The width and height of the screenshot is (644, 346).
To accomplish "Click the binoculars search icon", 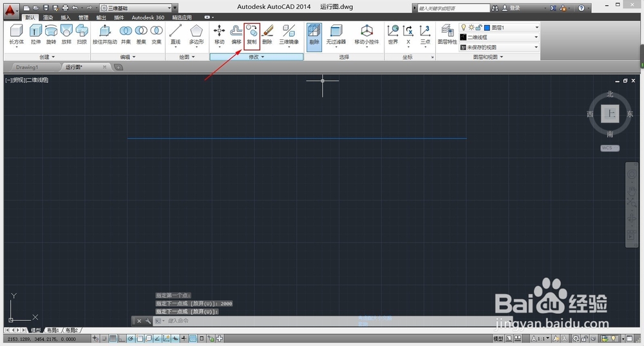I will click(495, 8).
